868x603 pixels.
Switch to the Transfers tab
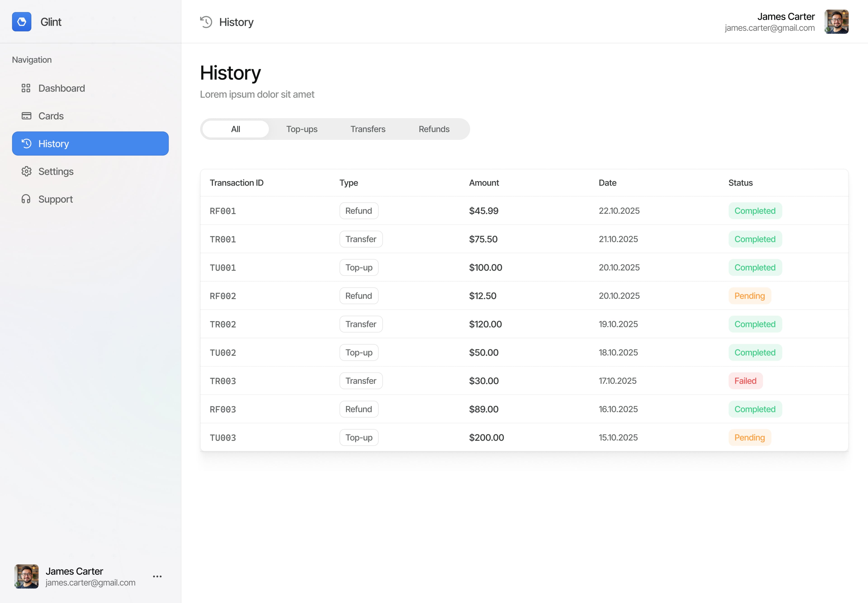[368, 129]
